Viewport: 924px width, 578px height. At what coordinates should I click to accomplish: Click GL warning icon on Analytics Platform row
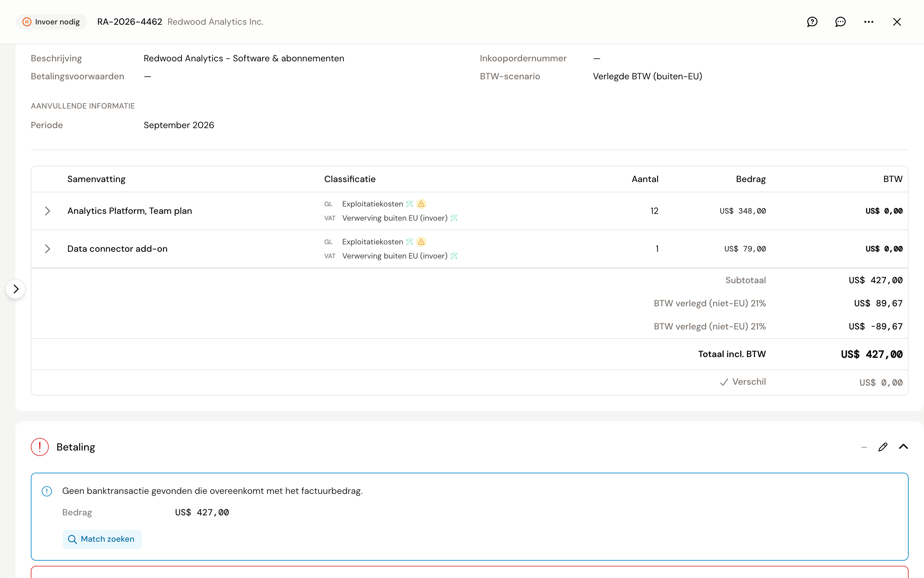[421, 204]
